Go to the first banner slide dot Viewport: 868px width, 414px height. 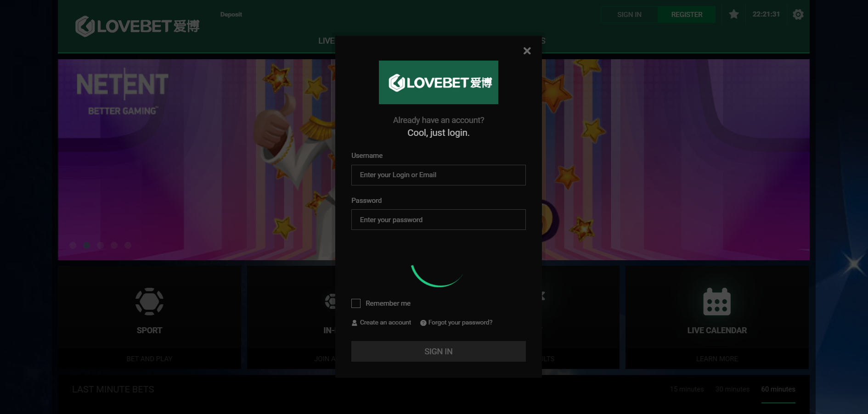coord(73,245)
